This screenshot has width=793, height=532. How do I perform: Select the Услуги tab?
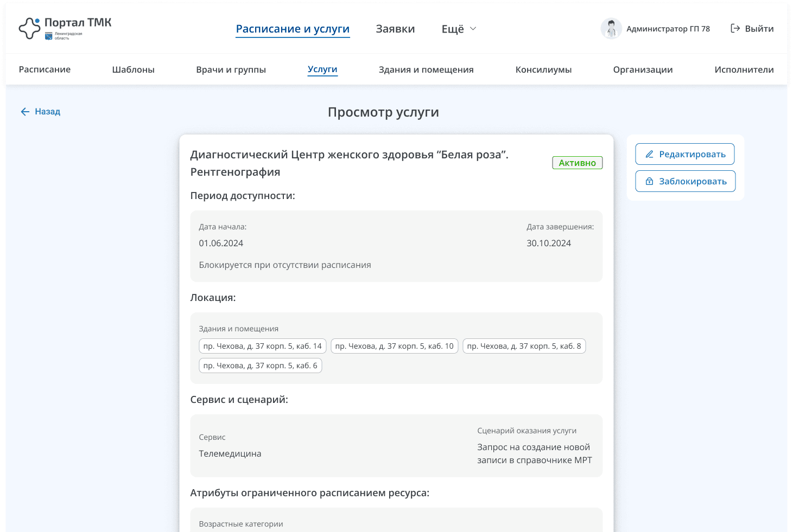point(322,69)
